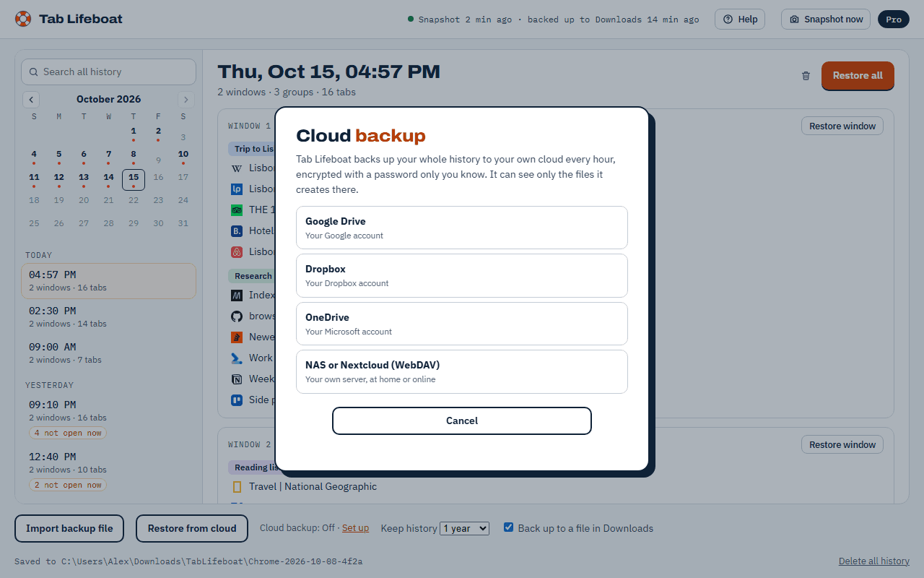The width and height of the screenshot is (924, 578).
Task: Open the Keep history 1 year dropdown
Action: [x=465, y=528]
